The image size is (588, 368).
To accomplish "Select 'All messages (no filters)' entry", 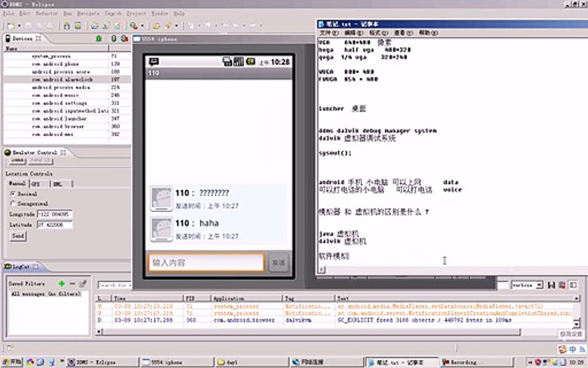I will tap(46, 294).
